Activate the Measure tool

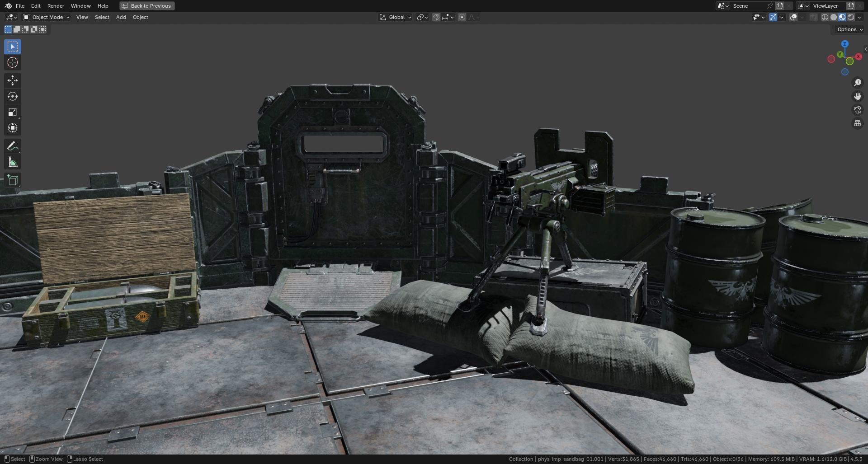click(13, 162)
